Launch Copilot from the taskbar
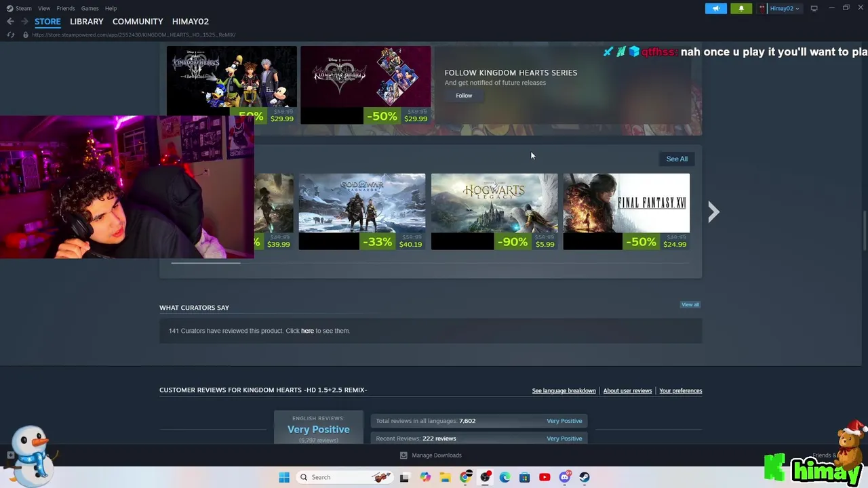868x488 pixels. coord(425,477)
